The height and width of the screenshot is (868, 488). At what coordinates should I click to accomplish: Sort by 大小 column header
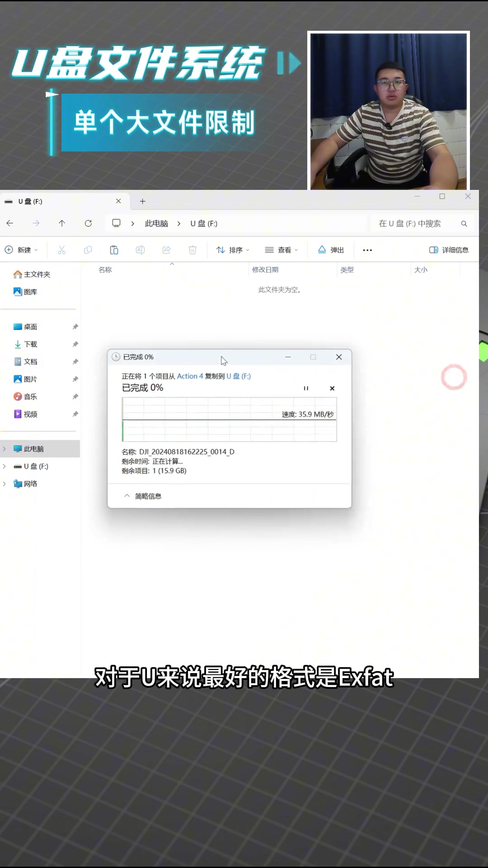421,270
